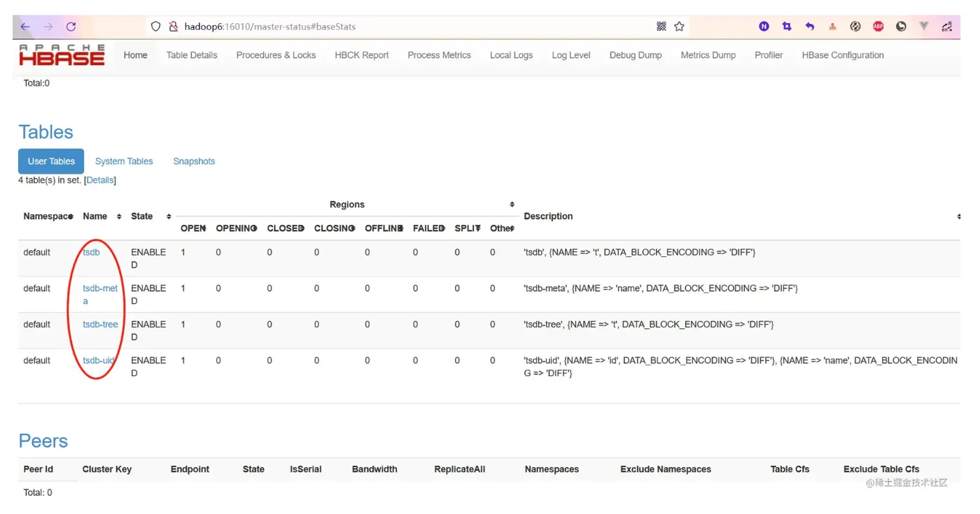Viewport: 980px width, 514px height.
Task: Click the blue undo arrow extension icon
Action: pyautogui.click(x=810, y=27)
